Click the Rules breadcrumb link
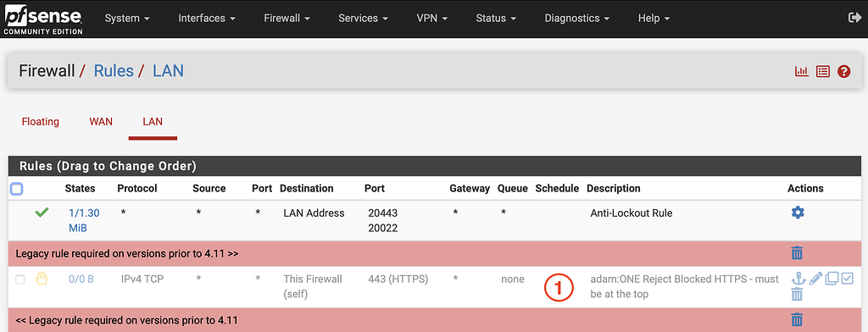This screenshot has height=332, width=868. [x=114, y=71]
